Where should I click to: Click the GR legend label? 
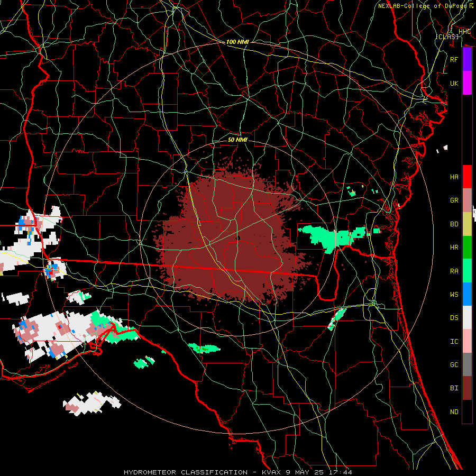[454, 200]
